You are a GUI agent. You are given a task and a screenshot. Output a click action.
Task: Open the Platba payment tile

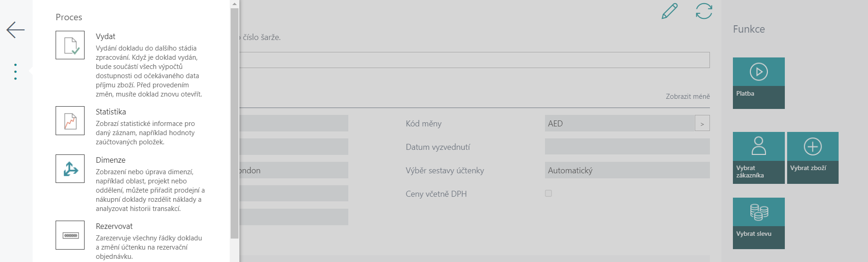coord(759,83)
